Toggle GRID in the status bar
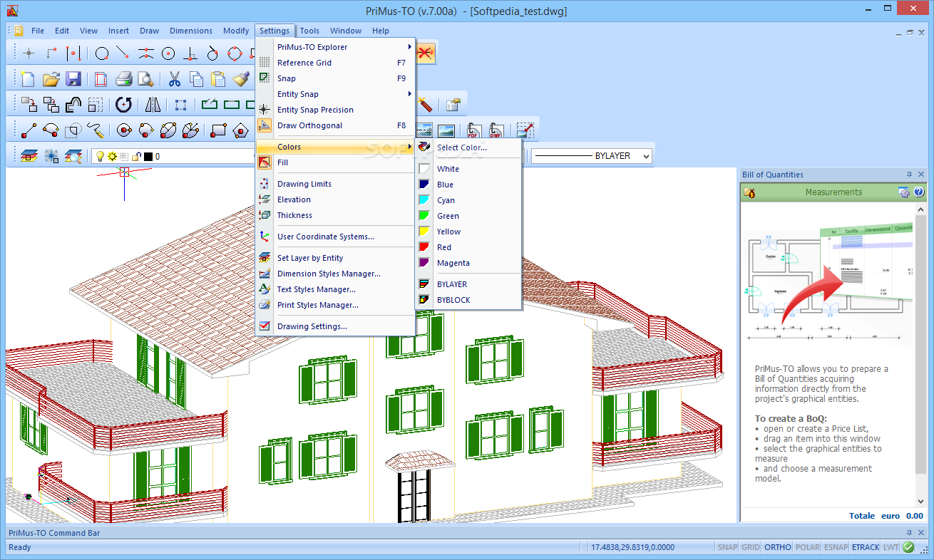 pyautogui.click(x=750, y=547)
